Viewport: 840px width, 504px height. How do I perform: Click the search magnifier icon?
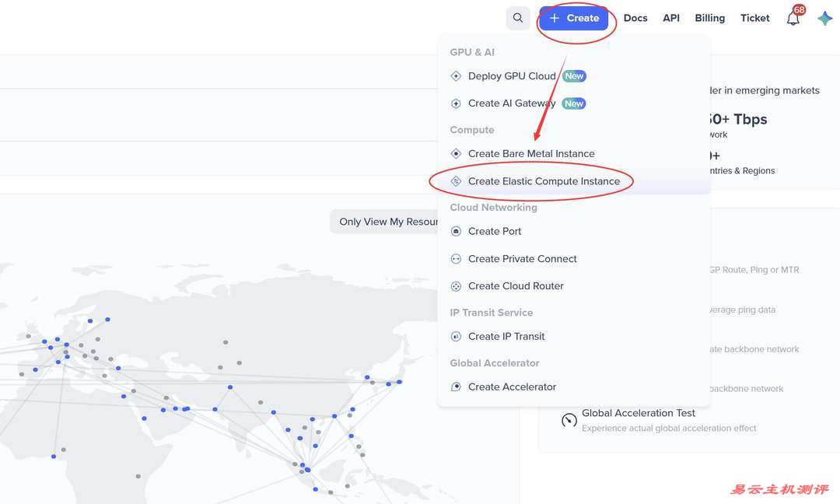pyautogui.click(x=518, y=18)
